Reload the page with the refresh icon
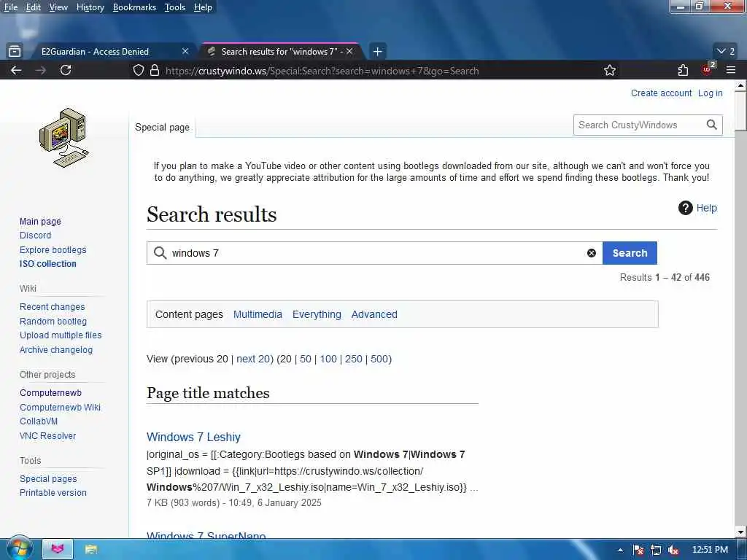This screenshot has width=747, height=560. tap(66, 71)
